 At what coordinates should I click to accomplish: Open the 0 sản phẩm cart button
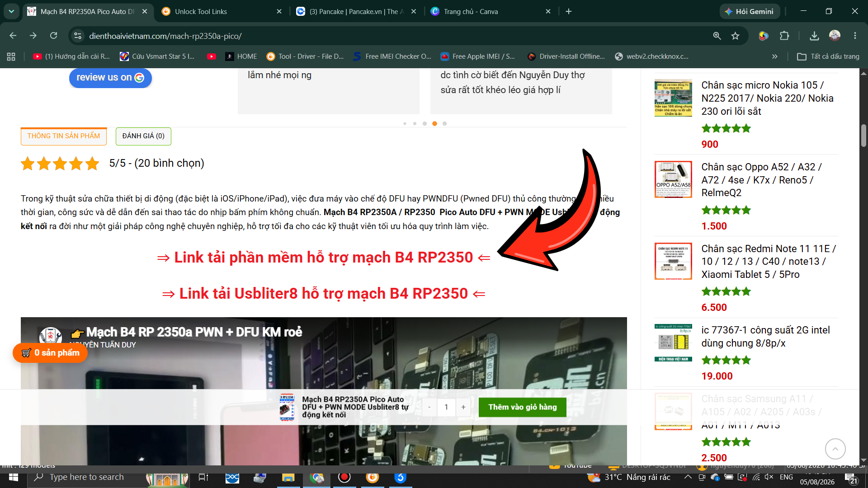click(50, 353)
